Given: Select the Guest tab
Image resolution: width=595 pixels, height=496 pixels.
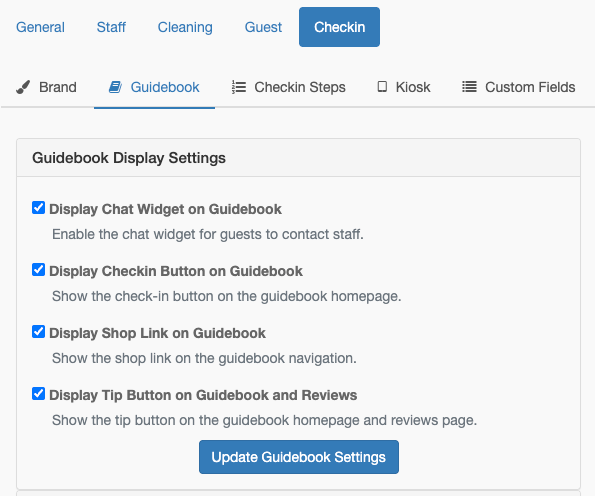Looking at the screenshot, I should [x=263, y=27].
